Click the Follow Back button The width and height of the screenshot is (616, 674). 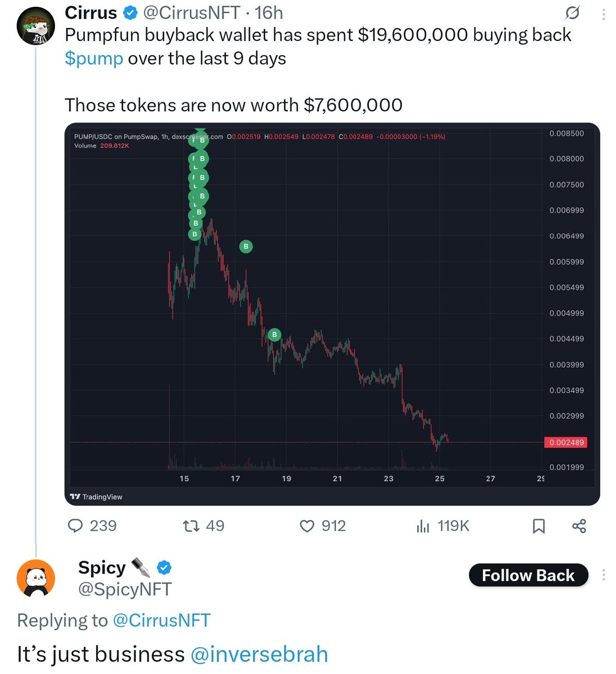click(x=528, y=575)
